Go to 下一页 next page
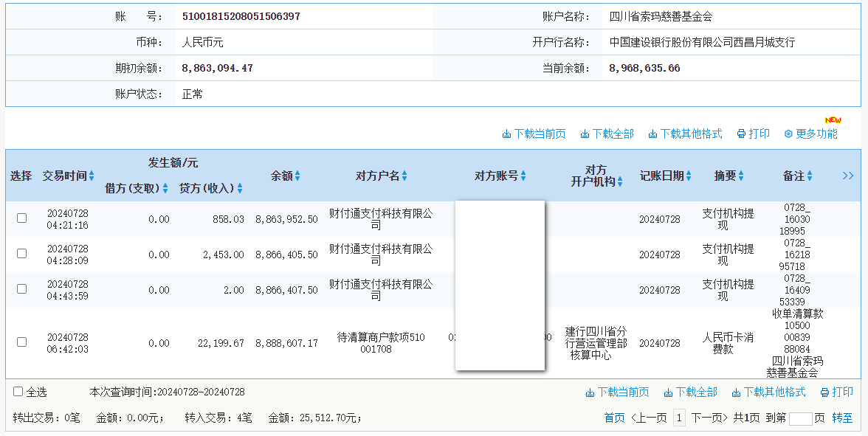This screenshot has width=868, height=436. pos(709,418)
